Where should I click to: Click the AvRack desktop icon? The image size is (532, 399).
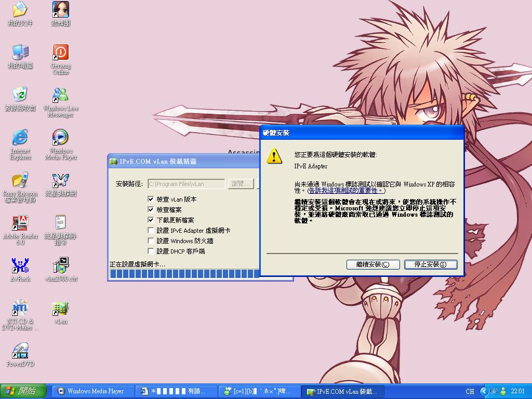point(20,266)
